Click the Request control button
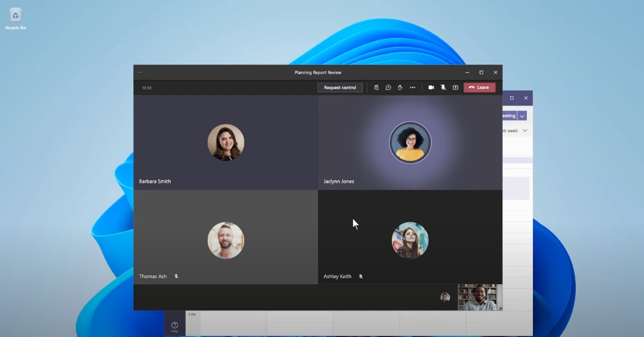The height and width of the screenshot is (337, 644). pyautogui.click(x=340, y=88)
